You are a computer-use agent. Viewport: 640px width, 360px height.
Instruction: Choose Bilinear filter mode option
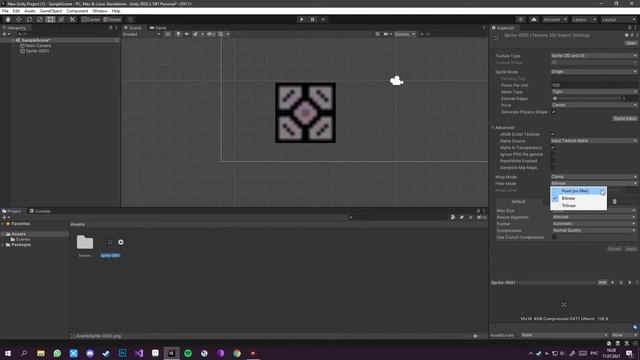[x=578, y=198]
